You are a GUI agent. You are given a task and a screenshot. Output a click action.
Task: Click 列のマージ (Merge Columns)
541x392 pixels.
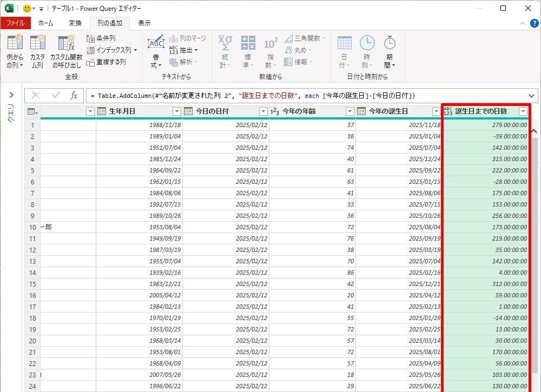pos(188,38)
